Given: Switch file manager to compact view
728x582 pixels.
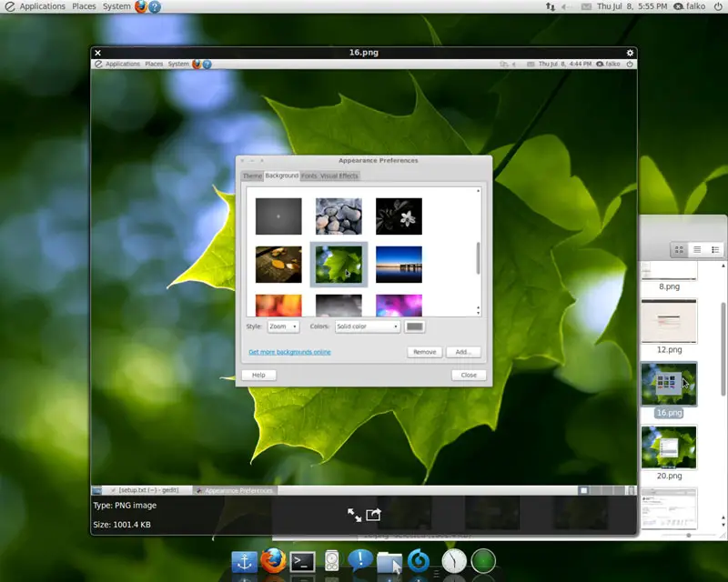Looking at the screenshot, I should click(x=715, y=249).
